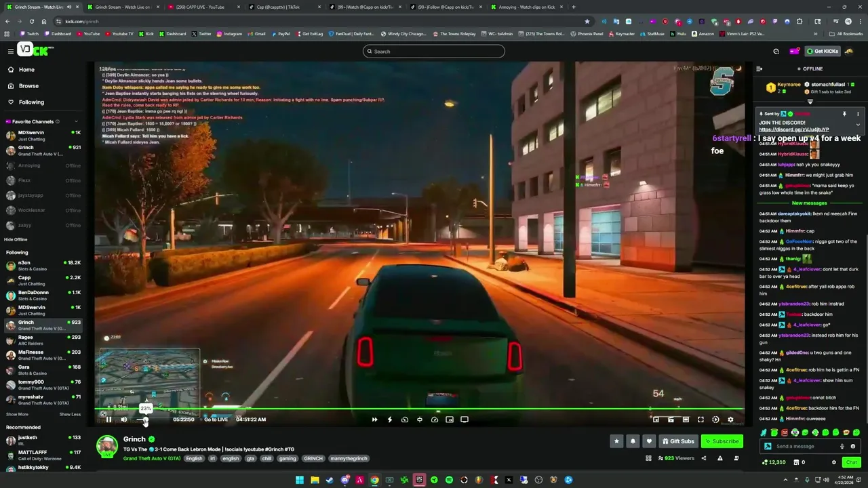Image resolution: width=868 pixels, height=488 pixels.
Task: Open Browse in the sidebar
Action: (28, 86)
